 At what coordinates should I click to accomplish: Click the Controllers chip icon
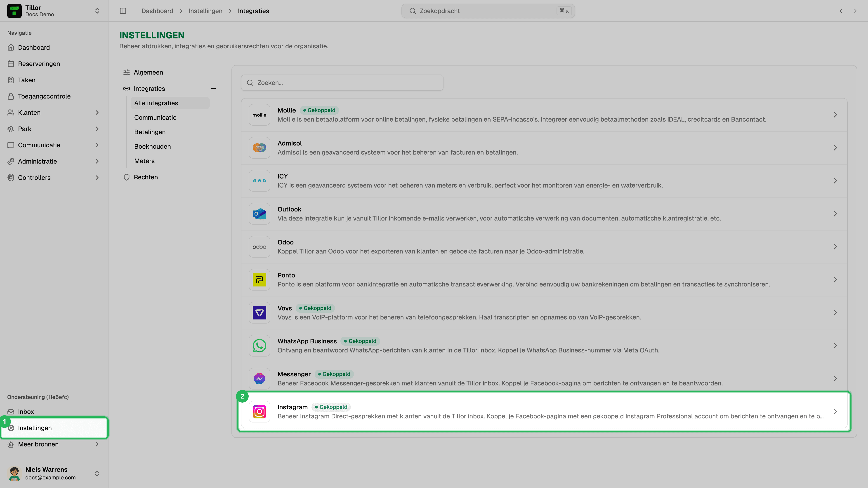coord(11,178)
